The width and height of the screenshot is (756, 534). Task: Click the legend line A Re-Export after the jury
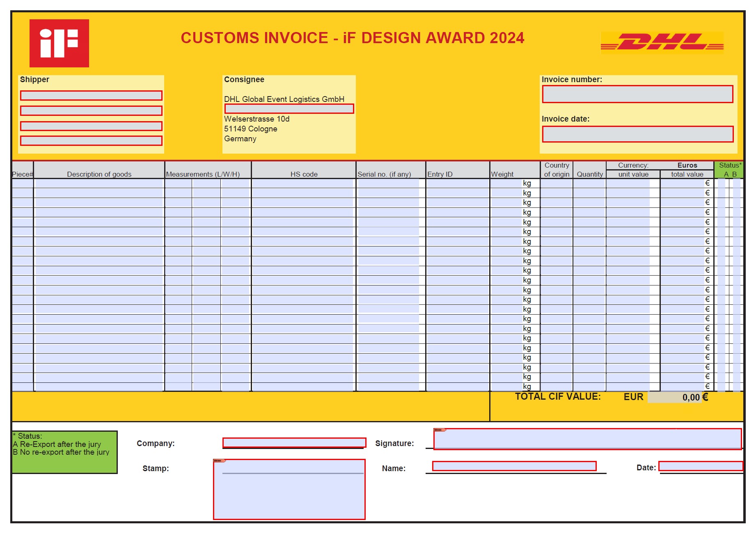click(57, 444)
